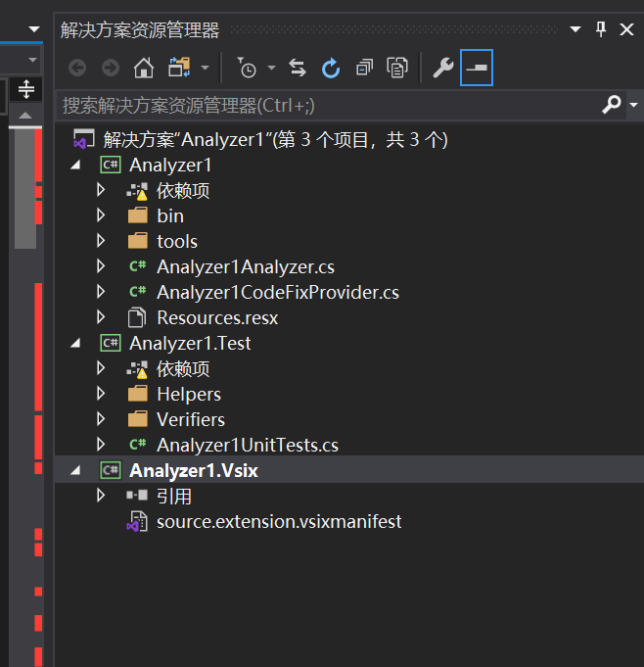Click the solution and folder view switcher icon
Image resolution: width=644 pixels, height=667 pixels.
click(178, 68)
